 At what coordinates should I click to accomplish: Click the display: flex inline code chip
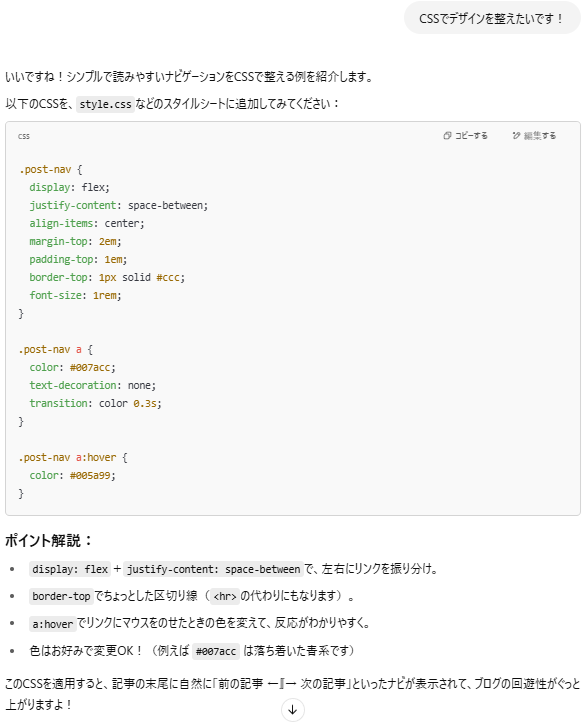tap(70, 569)
